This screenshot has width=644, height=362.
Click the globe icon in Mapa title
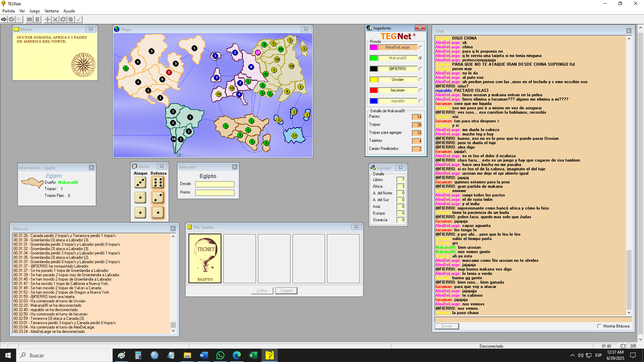pyautogui.click(x=117, y=29)
